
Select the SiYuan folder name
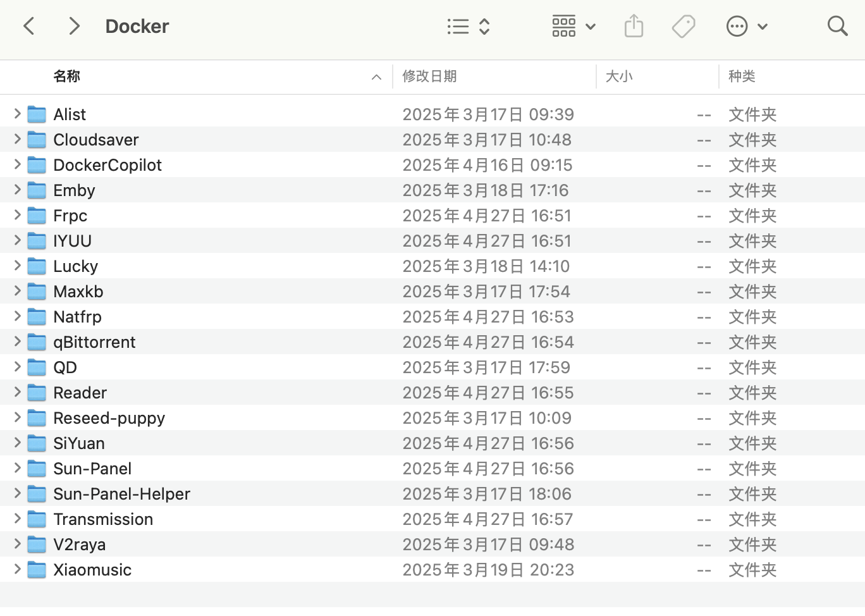point(79,443)
